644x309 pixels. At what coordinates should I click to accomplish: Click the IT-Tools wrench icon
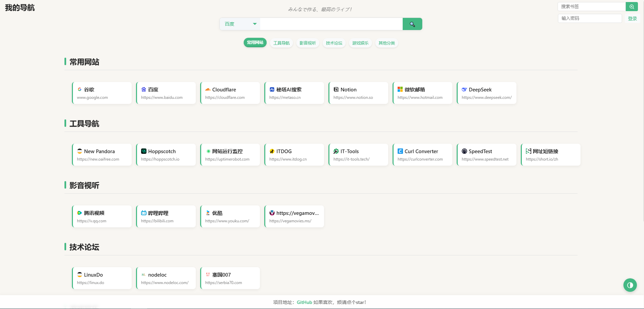[x=336, y=151]
